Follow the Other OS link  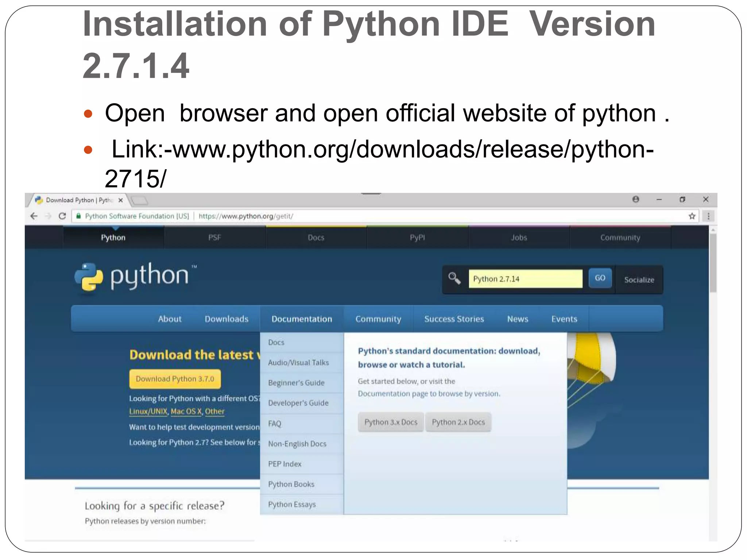click(215, 412)
